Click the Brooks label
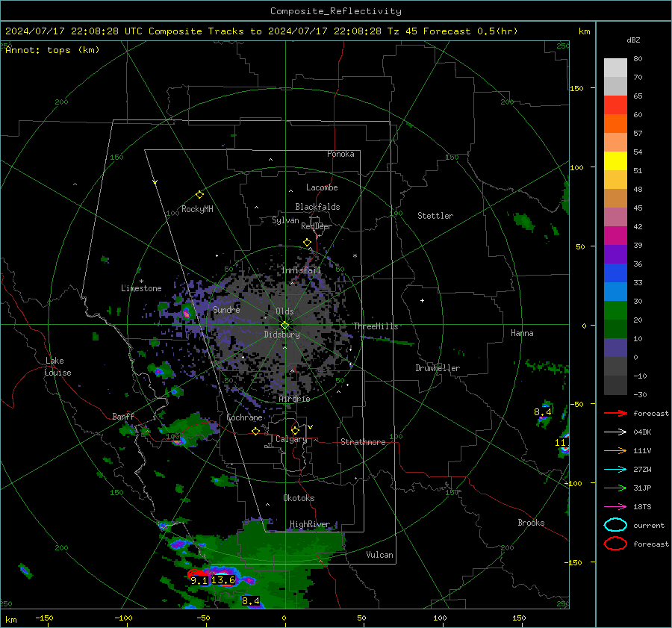 [531, 523]
